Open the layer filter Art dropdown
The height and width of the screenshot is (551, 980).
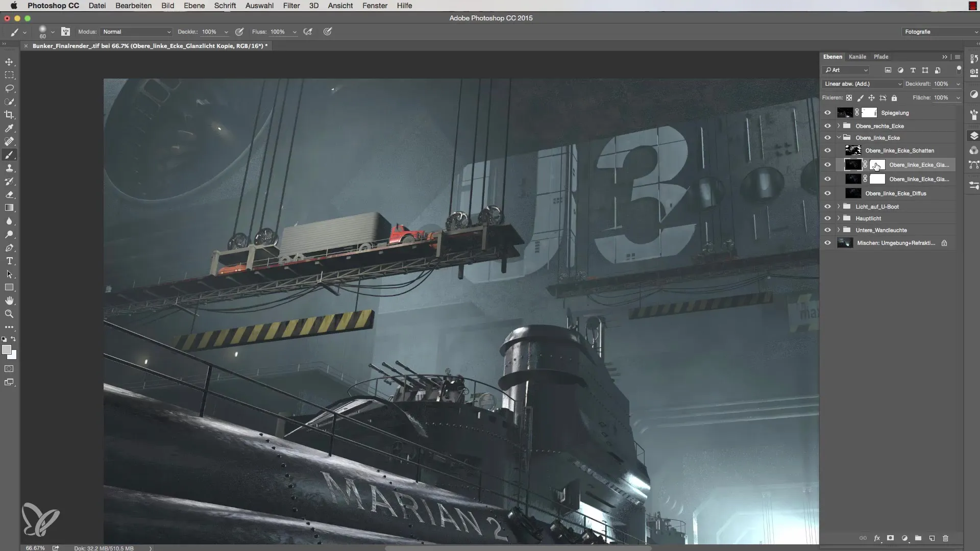click(846, 70)
